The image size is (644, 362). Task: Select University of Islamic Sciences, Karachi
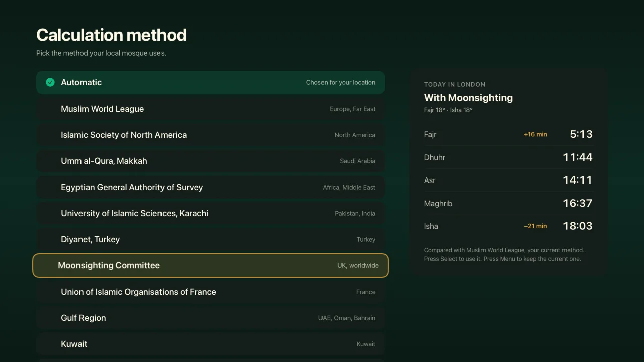[x=210, y=213]
